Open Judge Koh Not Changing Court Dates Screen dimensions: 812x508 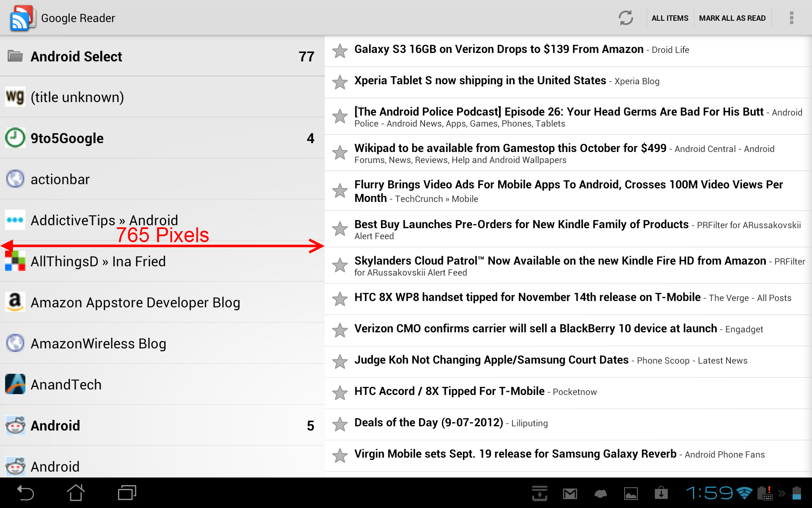[568, 362]
